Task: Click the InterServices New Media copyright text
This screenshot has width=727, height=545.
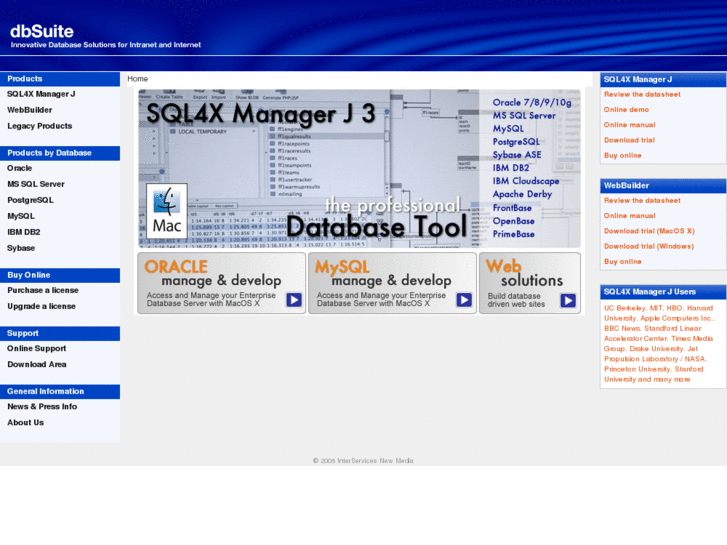Action: [x=363, y=461]
